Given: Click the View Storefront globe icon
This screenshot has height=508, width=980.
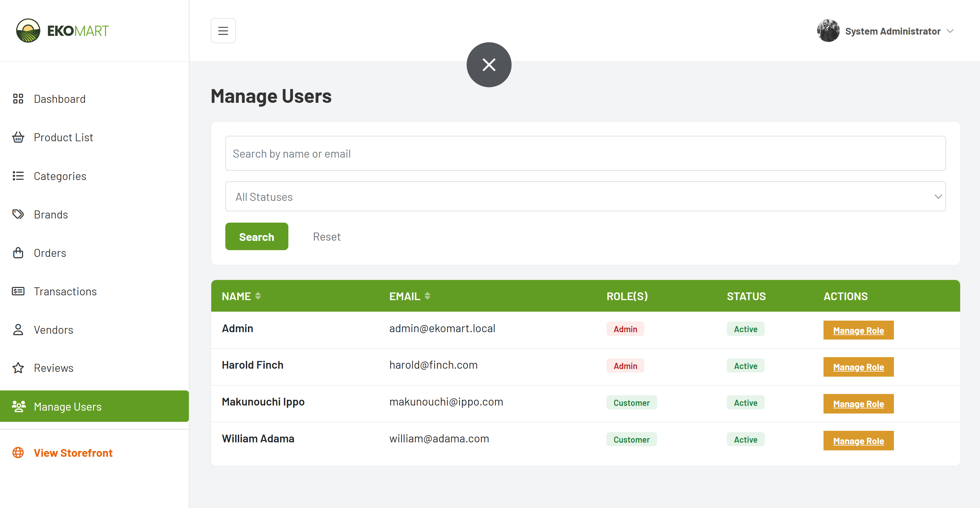Looking at the screenshot, I should (x=18, y=452).
